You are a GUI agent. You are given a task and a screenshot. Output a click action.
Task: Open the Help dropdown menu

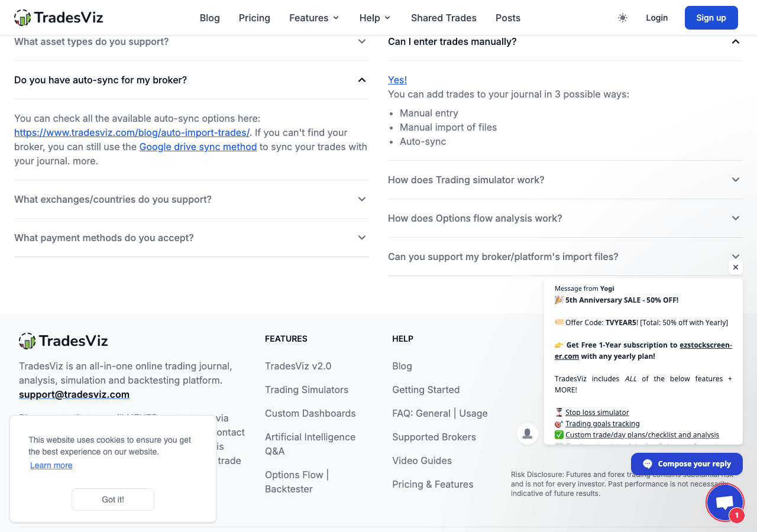coord(375,18)
